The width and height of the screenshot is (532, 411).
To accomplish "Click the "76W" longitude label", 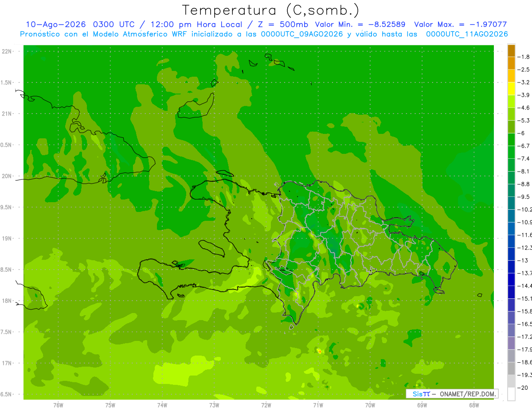I will coord(58,405).
